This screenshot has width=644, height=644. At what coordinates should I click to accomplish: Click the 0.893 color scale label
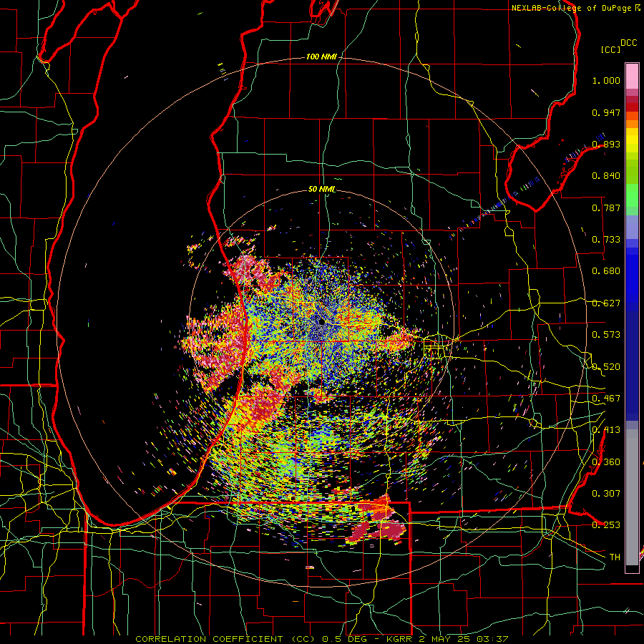click(x=606, y=144)
